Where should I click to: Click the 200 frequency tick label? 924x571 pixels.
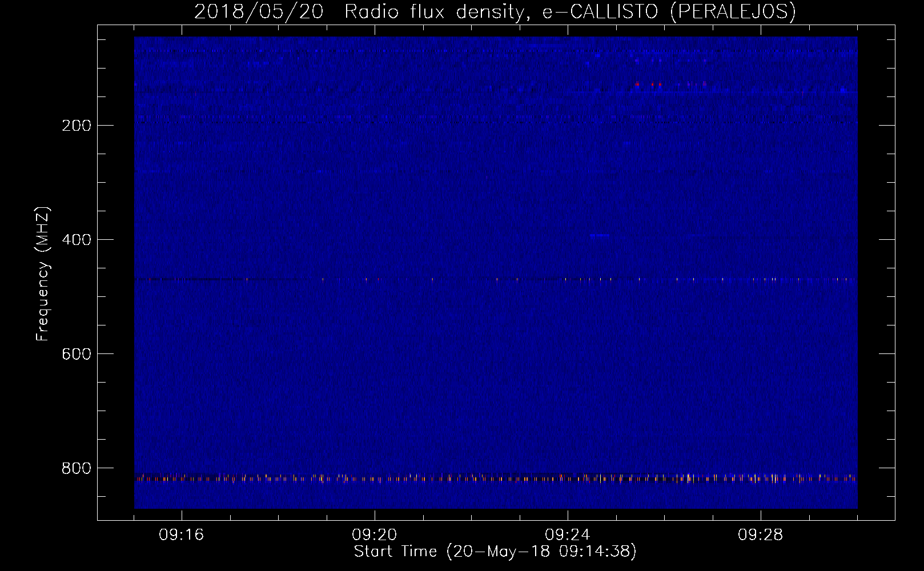pos(76,125)
